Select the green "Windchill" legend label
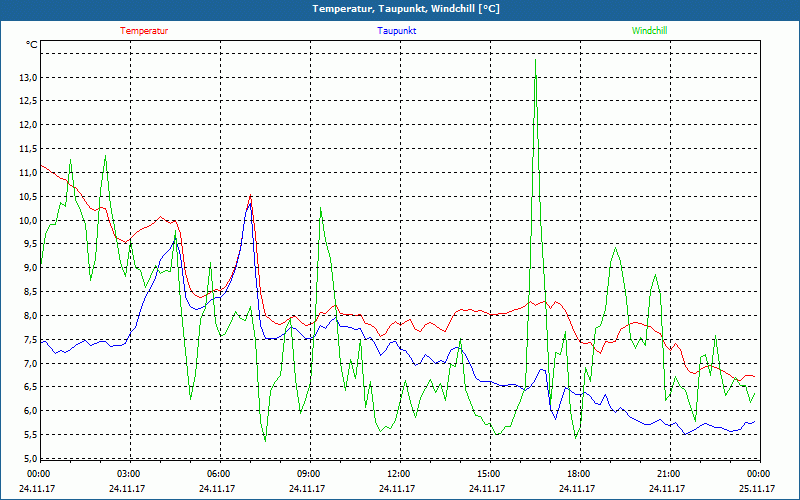Image resolution: width=800 pixels, height=500 pixels. pyautogui.click(x=649, y=31)
